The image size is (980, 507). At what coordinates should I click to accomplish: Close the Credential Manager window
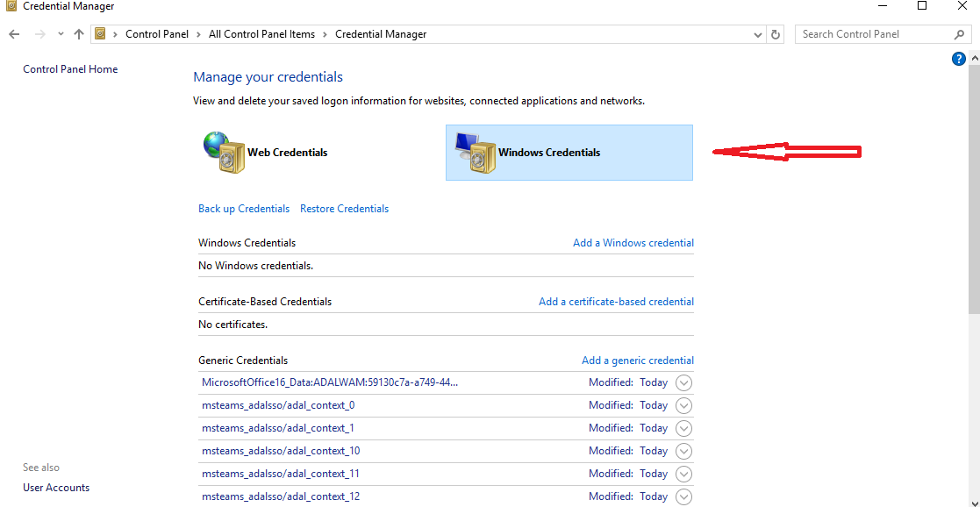coord(962,6)
